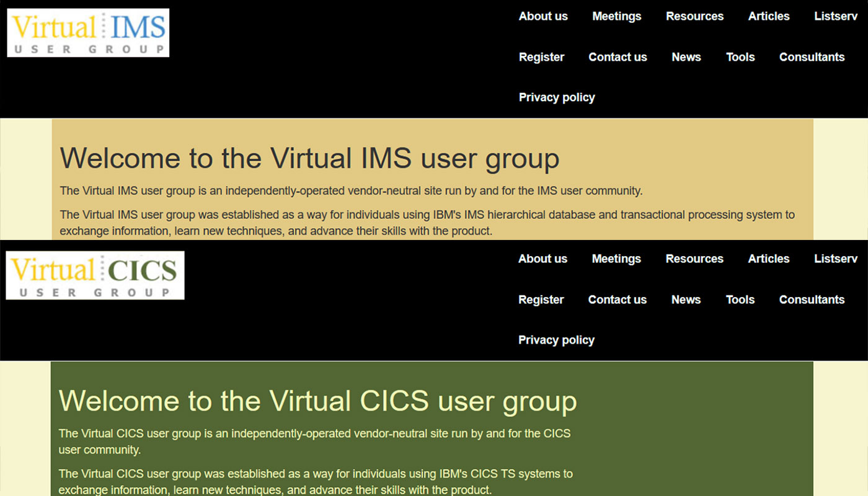
Task: Go to News in the CICS site menu
Action: point(686,299)
